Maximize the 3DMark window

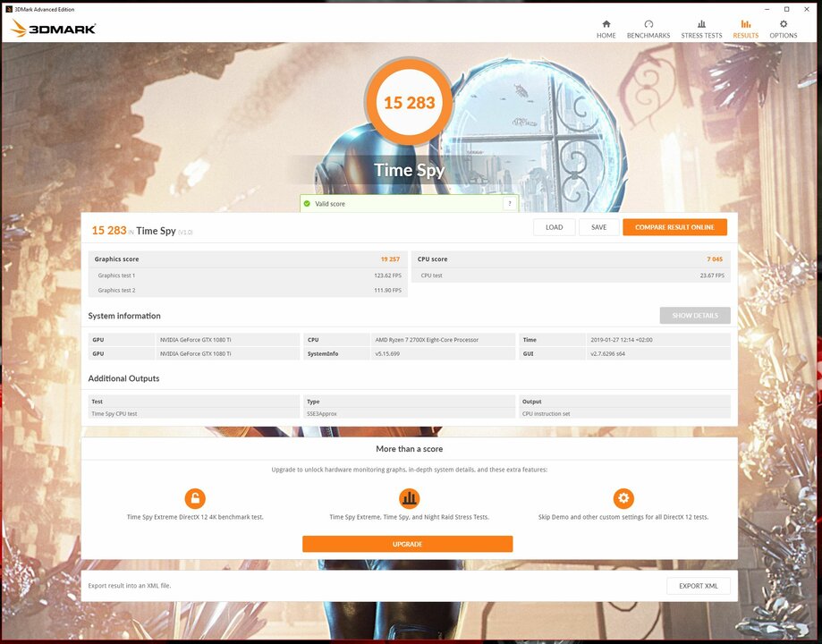pos(787,9)
